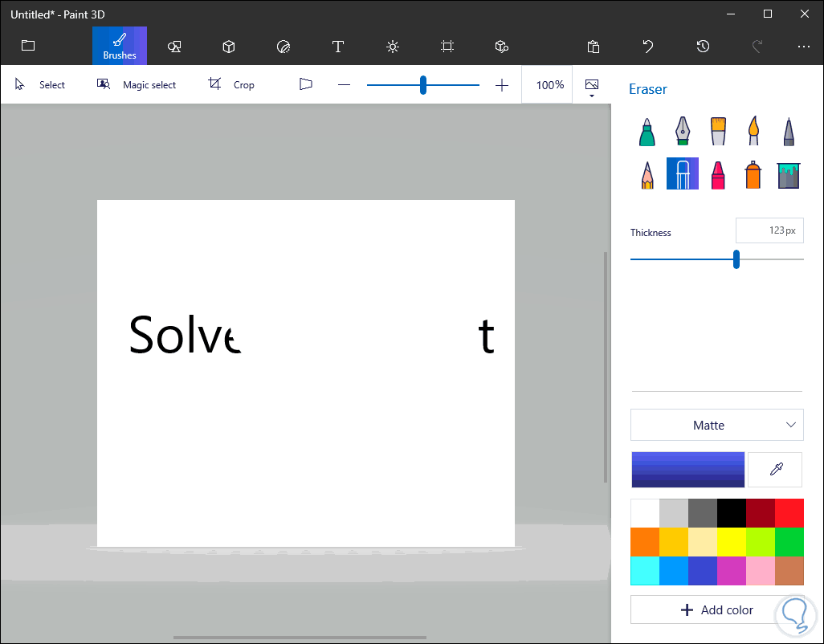Select the Pixel pen tool

789,132
